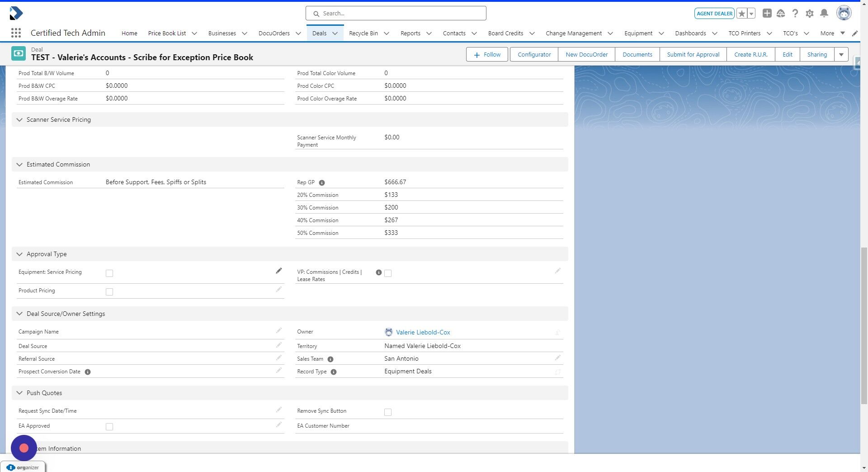Toggle the Remove Sync Button checkbox
Image resolution: width=868 pixels, height=472 pixels.
pyautogui.click(x=387, y=412)
